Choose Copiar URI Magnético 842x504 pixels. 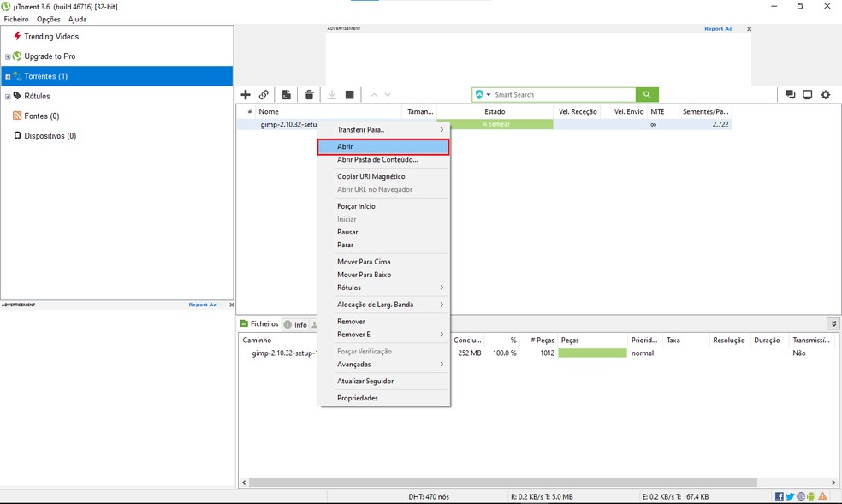pos(383,176)
